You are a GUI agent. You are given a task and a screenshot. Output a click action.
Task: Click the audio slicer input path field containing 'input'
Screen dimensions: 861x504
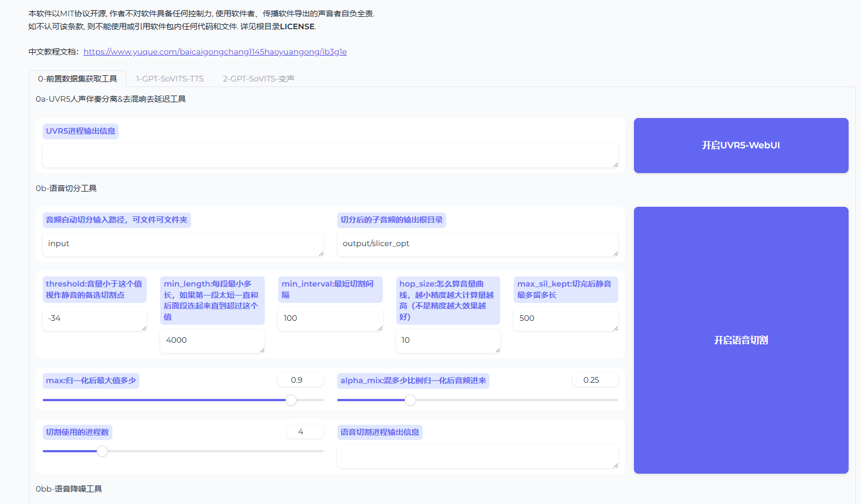point(183,244)
